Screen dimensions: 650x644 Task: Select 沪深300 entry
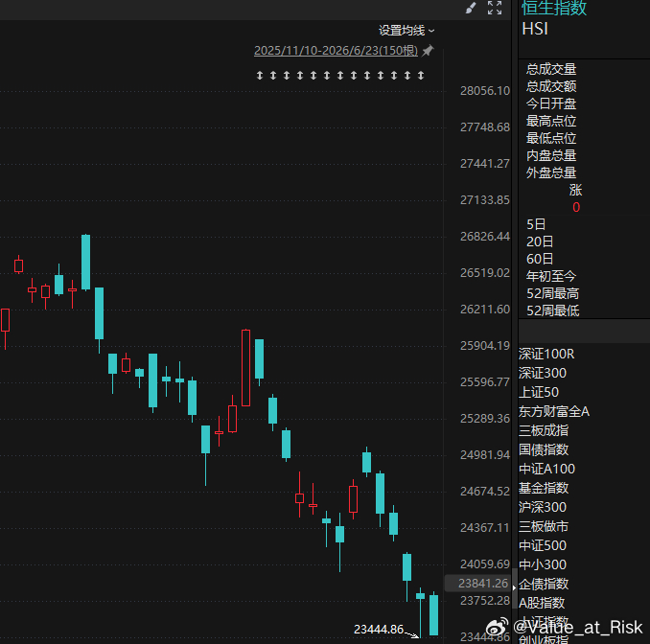(543, 507)
